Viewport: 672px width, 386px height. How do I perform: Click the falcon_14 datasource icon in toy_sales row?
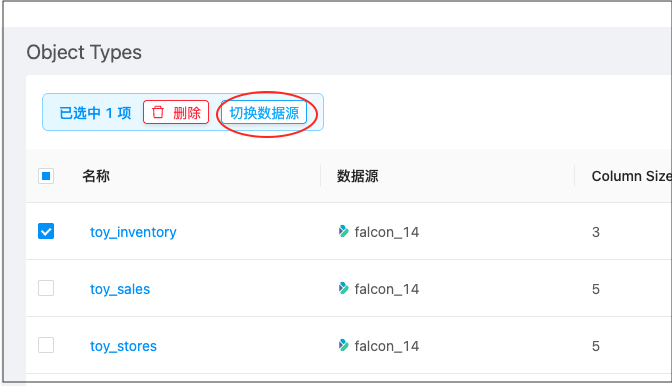pyautogui.click(x=343, y=288)
